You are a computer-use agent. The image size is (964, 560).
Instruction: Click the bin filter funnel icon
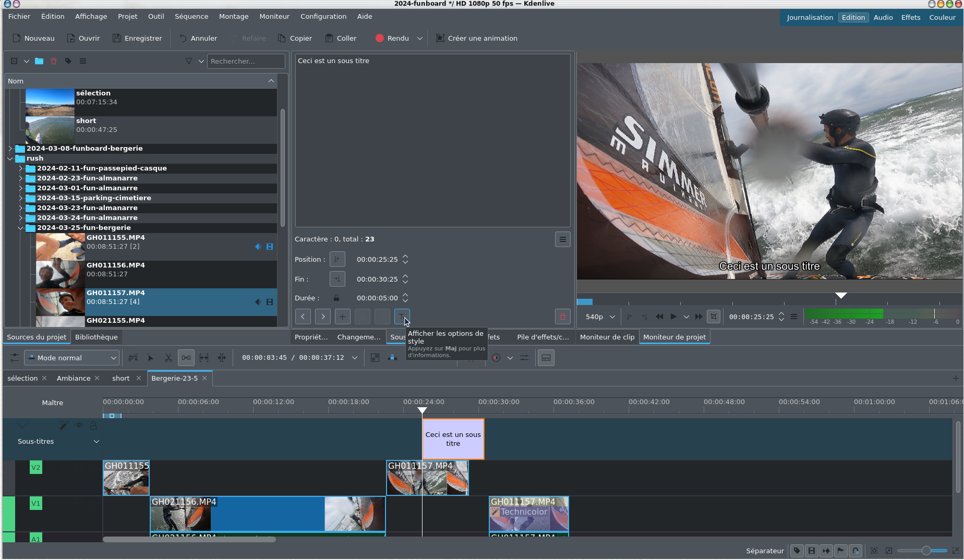coord(189,61)
